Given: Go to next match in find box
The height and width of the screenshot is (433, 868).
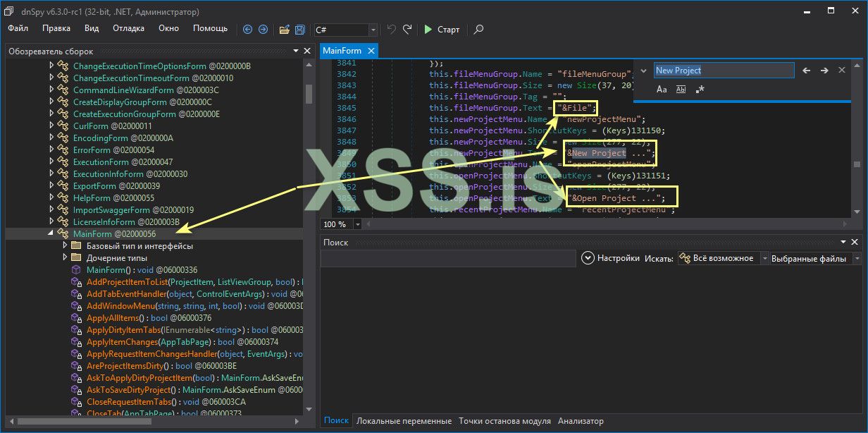Looking at the screenshot, I should point(824,71).
